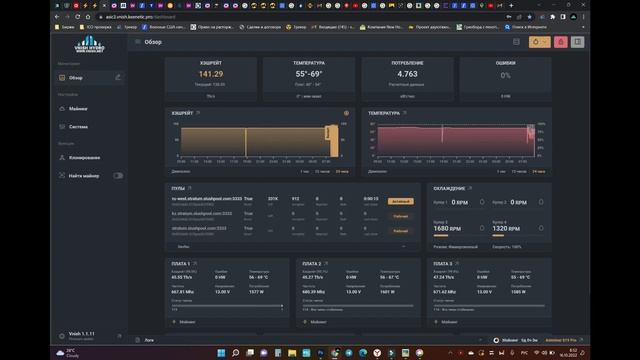This screenshot has width=640, height=360.
Task: Click the ХЭШРЕЙТ 141.29 summary card
Action: point(211,79)
